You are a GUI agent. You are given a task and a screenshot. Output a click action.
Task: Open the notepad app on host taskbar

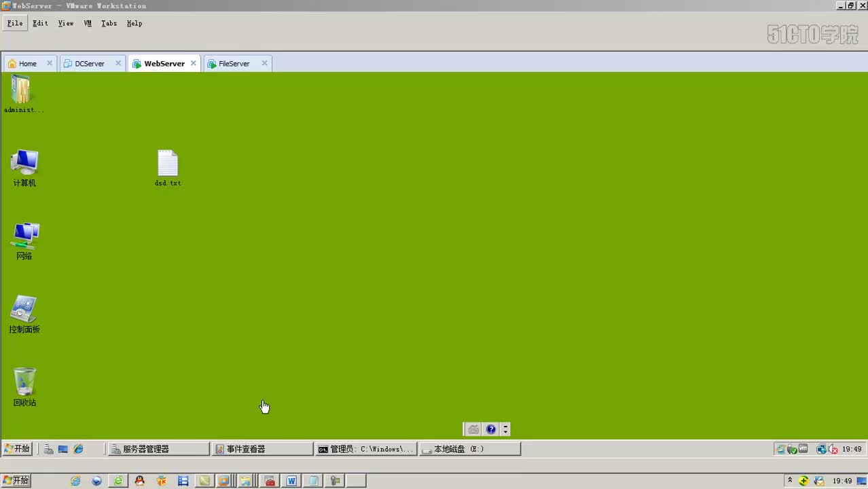click(x=313, y=481)
